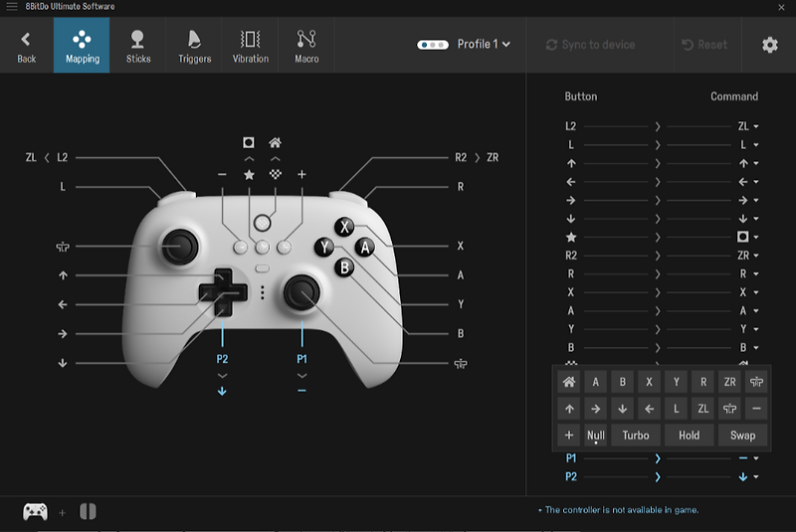Open the Triggers tab
The width and height of the screenshot is (796, 532).
194,46
